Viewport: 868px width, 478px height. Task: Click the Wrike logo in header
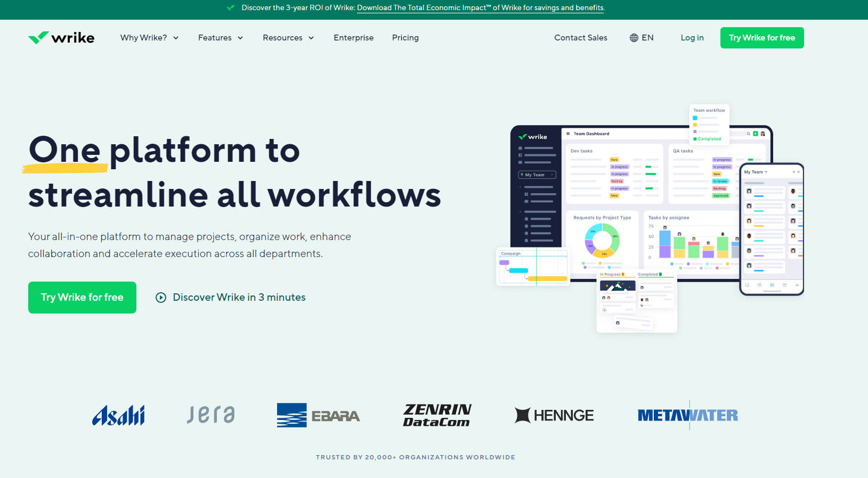pos(61,38)
